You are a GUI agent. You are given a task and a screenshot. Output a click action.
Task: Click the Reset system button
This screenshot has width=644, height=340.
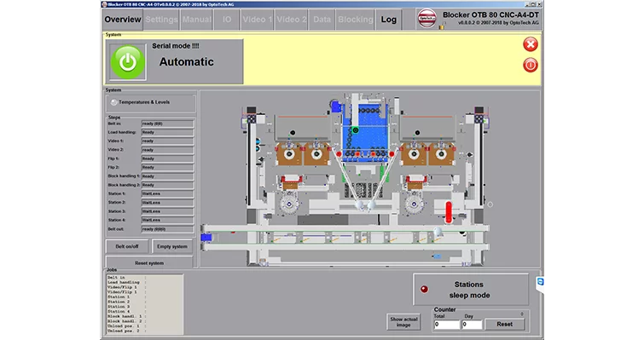149,262
